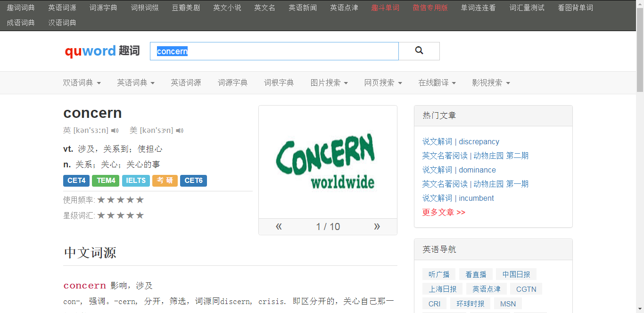This screenshot has width=644, height=313.
Task: Click the 考研 tag badge
Action: click(165, 181)
